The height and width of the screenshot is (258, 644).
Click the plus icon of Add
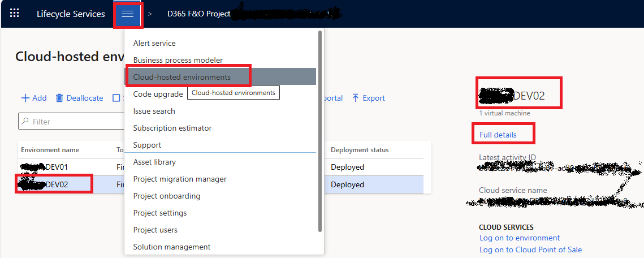pyautogui.click(x=25, y=98)
